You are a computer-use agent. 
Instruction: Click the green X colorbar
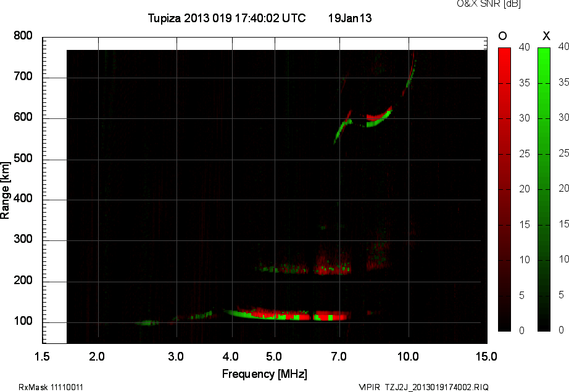544,189
